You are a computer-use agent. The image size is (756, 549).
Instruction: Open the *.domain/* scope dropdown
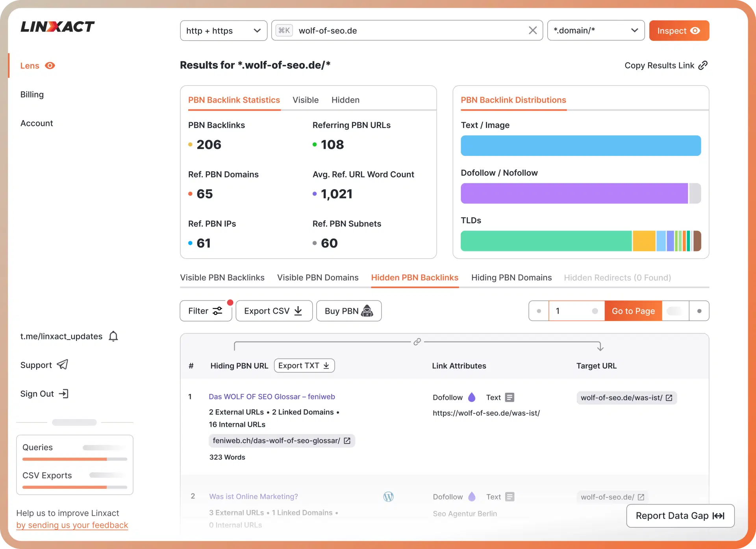[x=596, y=30]
